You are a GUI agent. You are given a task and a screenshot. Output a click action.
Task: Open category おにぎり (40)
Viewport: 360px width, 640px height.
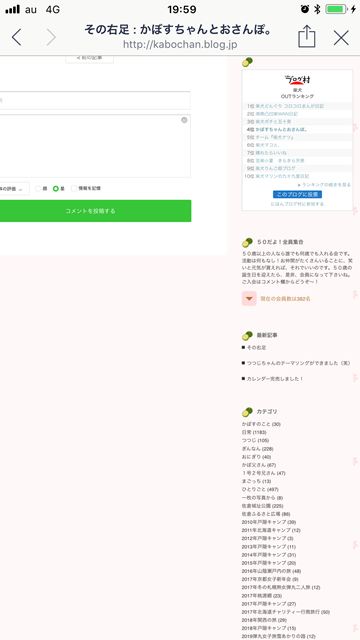256,457
